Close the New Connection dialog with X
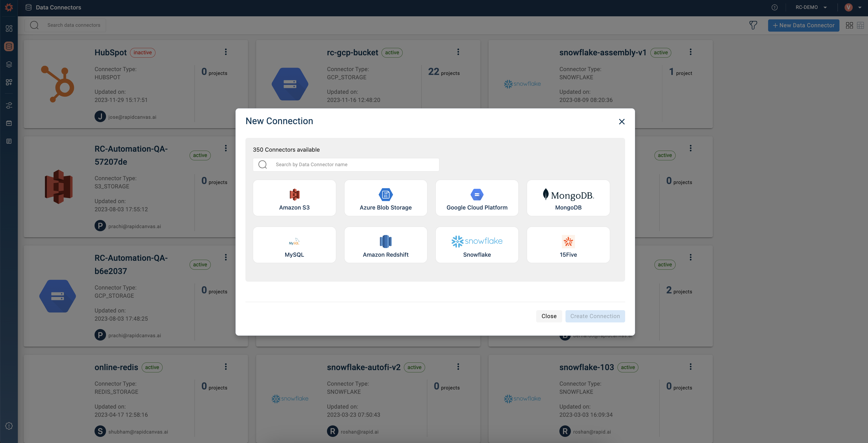The height and width of the screenshot is (443, 868). [622, 122]
